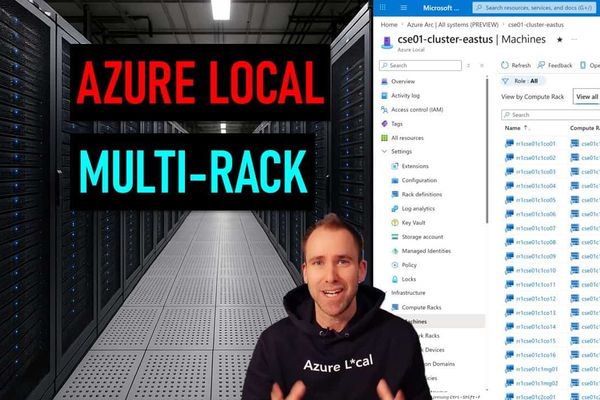Open machine rr1cse01c1mg02
This screenshot has width=600, height=400.
click(x=536, y=383)
